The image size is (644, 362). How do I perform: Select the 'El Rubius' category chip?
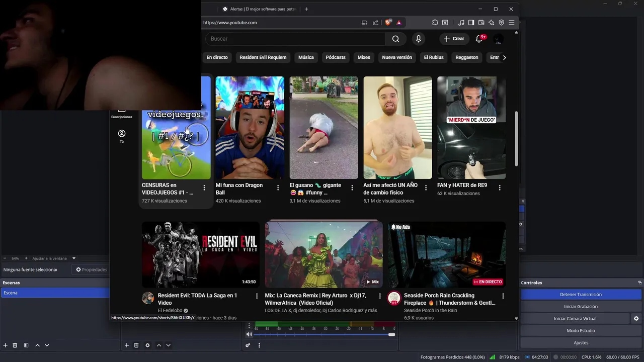point(434,57)
